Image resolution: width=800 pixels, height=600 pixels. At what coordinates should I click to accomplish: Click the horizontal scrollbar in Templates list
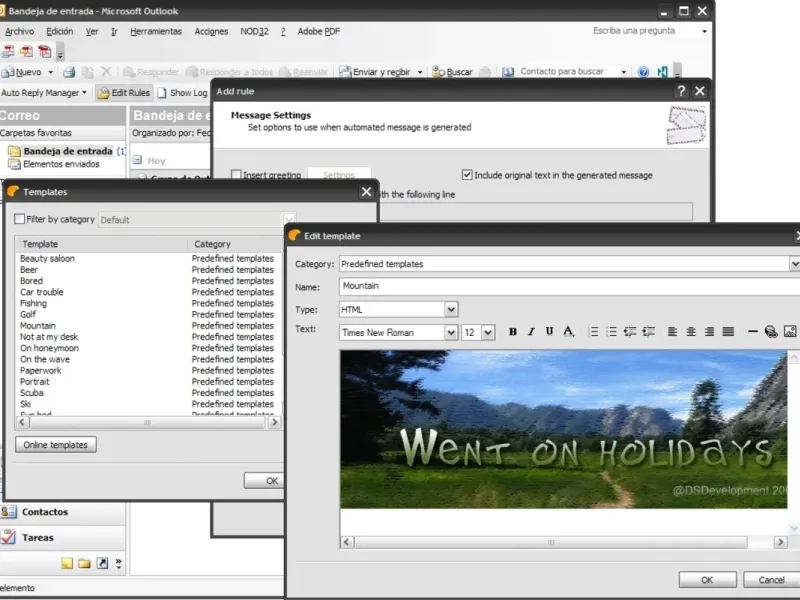pos(147,422)
